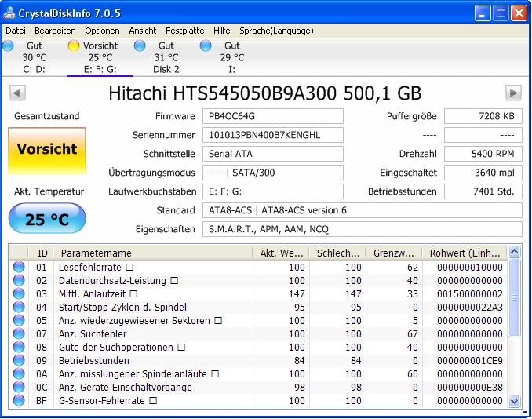Click the Grenzw... column header
Screen dimensions: 532x419
[x=394, y=253]
